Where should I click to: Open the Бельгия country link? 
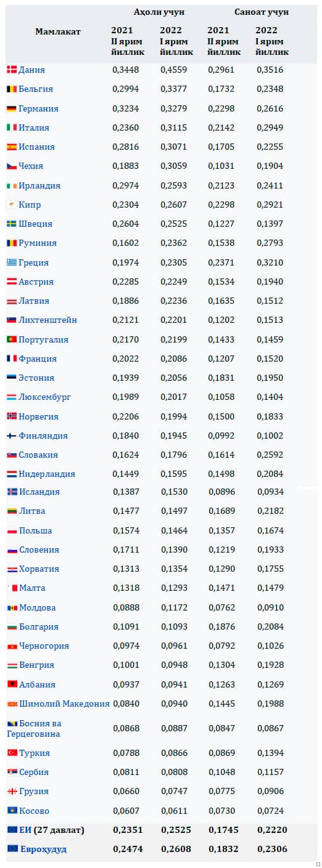click(x=36, y=89)
